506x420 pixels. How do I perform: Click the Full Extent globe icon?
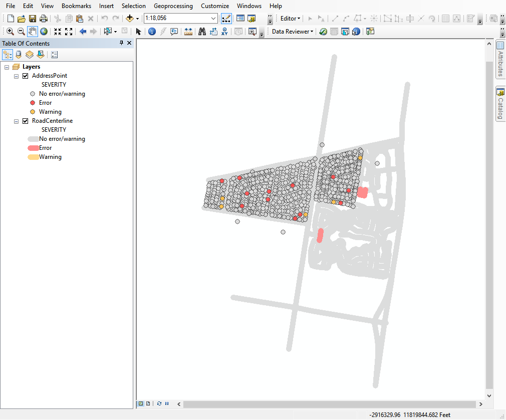tap(44, 32)
